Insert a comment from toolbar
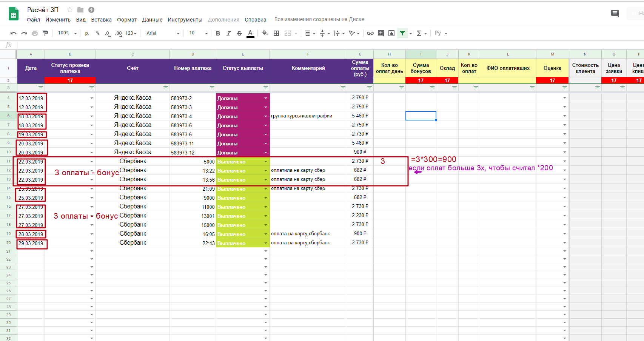This screenshot has width=644, height=341. click(381, 33)
